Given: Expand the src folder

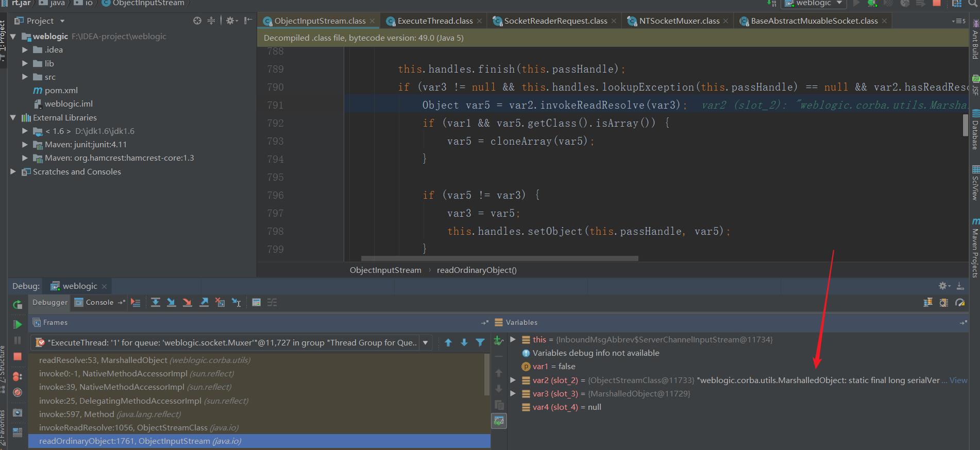Looking at the screenshot, I should coord(24,77).
